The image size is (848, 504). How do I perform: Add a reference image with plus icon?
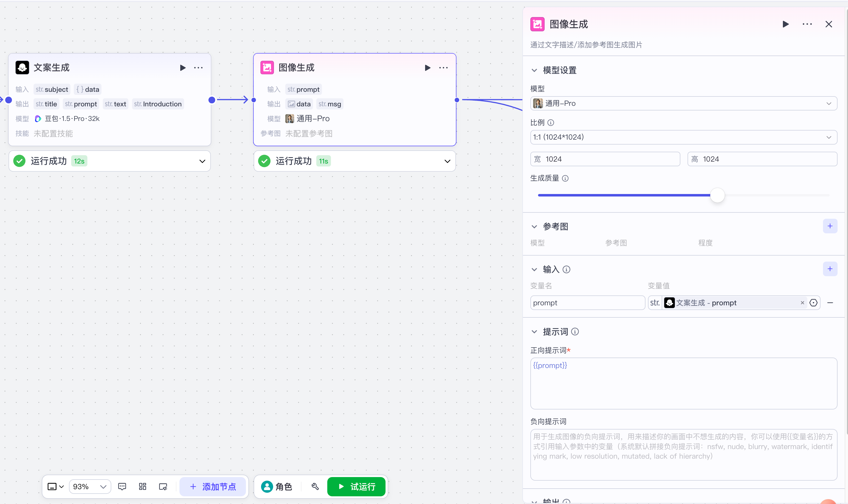pyautogui.click(x=830, y=226)
